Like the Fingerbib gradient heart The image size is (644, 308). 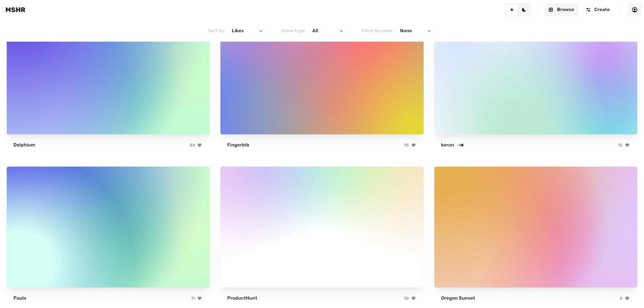click(x=414, y=145)
